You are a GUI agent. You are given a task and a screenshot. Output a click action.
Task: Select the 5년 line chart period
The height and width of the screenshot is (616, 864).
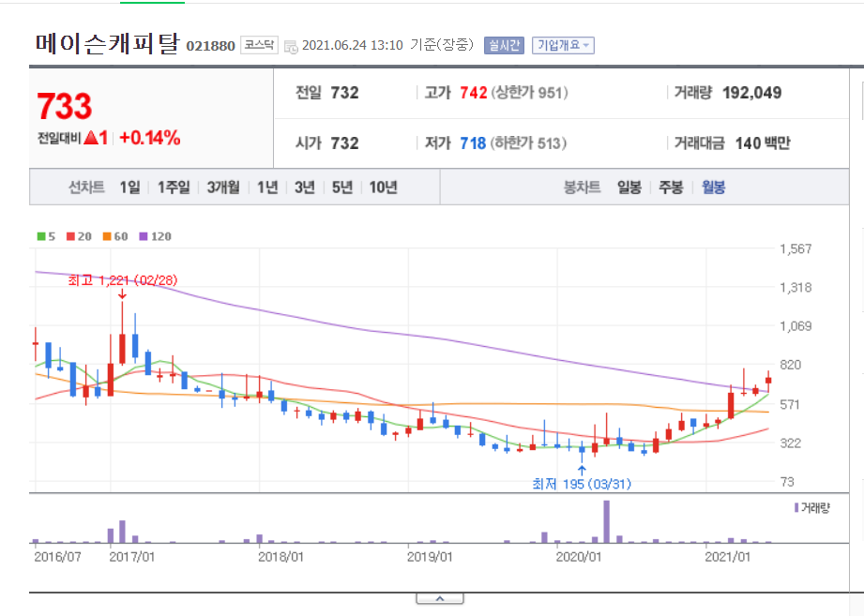point(342,188)
